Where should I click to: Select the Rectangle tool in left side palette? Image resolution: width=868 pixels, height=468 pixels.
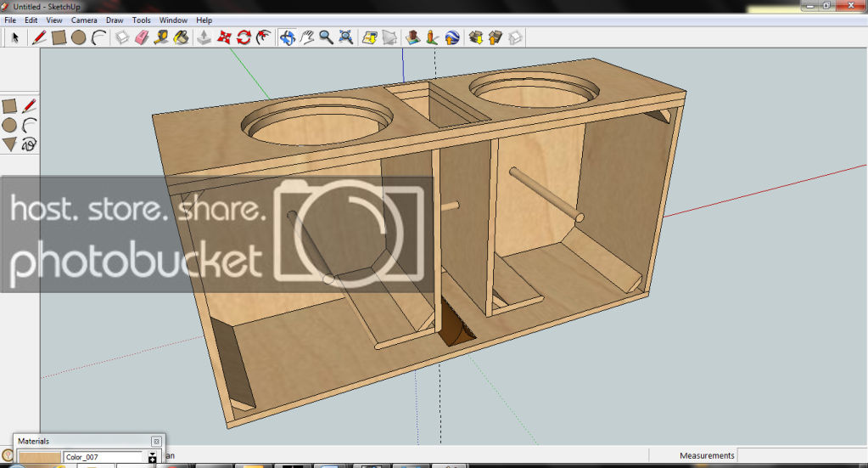9,106
